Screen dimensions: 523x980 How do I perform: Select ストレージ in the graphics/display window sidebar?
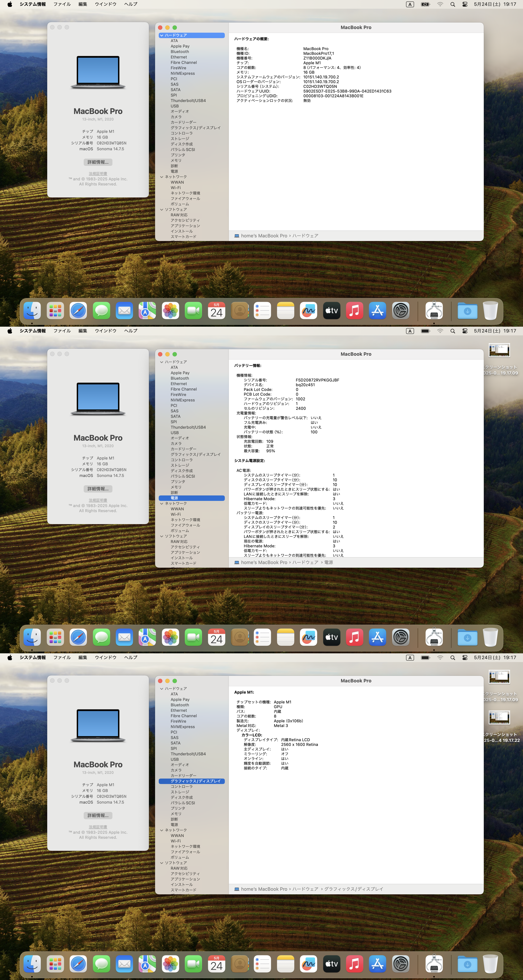180,792
